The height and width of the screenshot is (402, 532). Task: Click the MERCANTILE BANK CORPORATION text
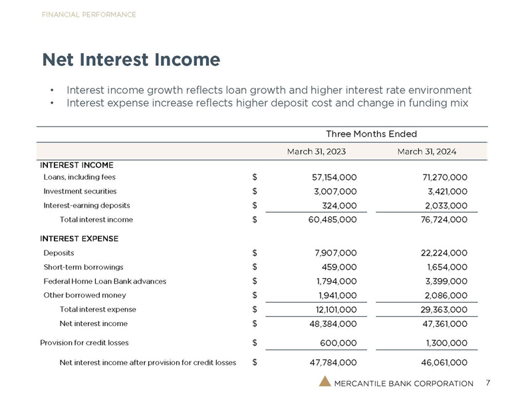tap(404, 383)
